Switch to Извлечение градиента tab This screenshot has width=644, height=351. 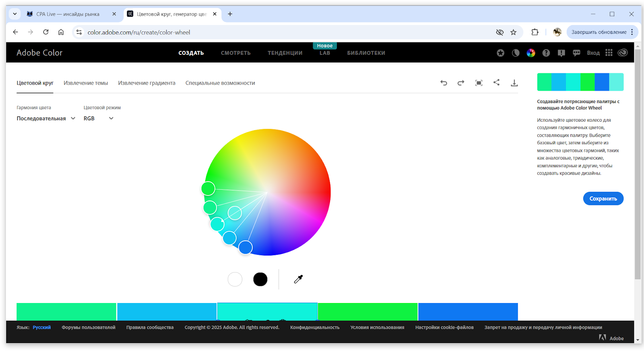pyautogui.click(x=147, y=83)
